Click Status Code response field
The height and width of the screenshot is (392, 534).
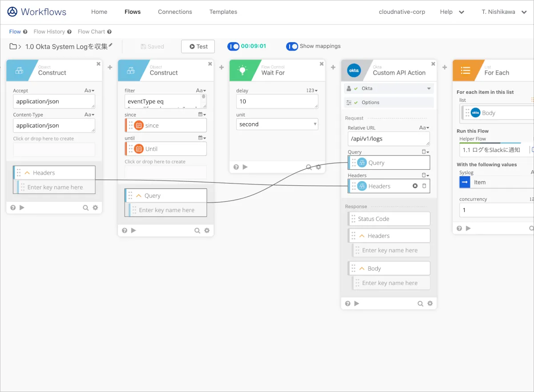[x=389, y=219]
